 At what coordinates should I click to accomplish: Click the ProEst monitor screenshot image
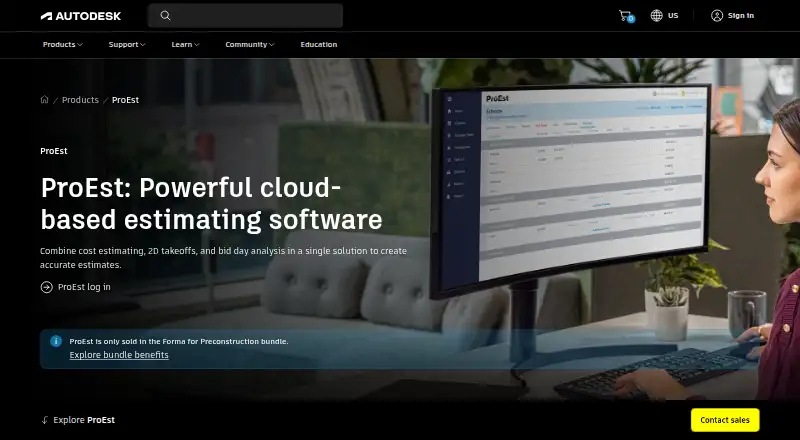pyautogui.click(x=570, y=189)
